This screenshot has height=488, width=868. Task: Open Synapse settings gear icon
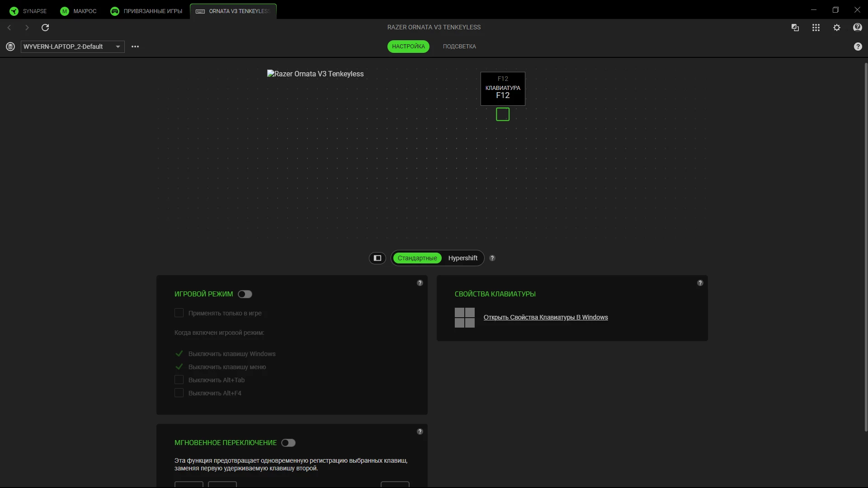[x=837, y=28]
